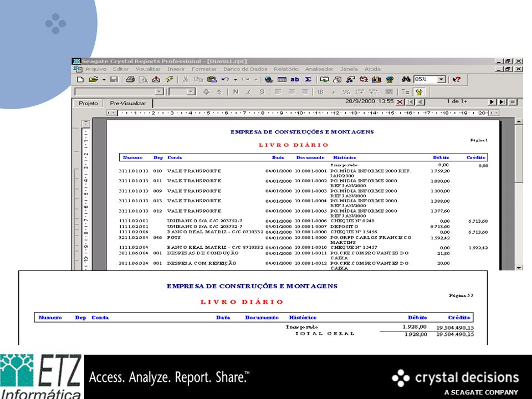
Task: Click the Decrease font size icon
Action: pyautogui.click(x=219, y=92)
